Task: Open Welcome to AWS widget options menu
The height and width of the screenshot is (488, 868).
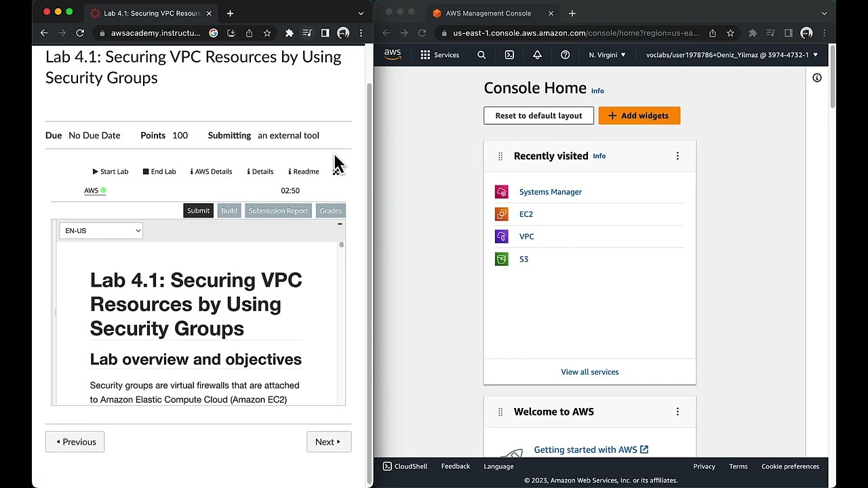Action: pyautogui.click(x=677, y=411)
